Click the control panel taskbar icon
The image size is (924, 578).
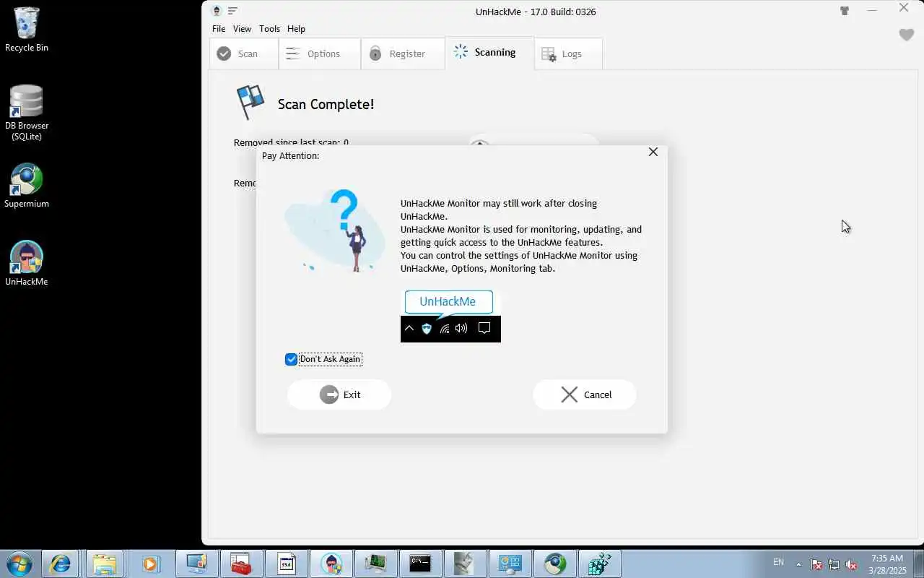point(510,564)
